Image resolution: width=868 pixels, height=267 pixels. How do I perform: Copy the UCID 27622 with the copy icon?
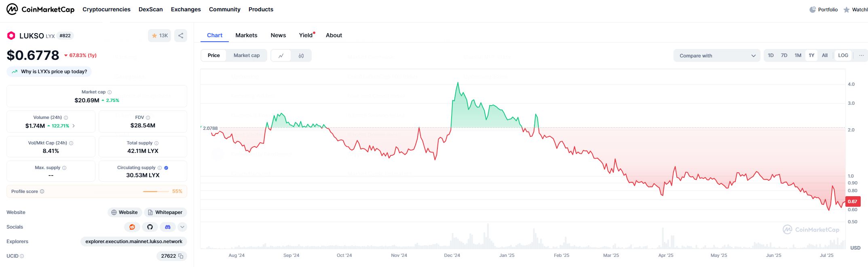click(x=181, y=256)
